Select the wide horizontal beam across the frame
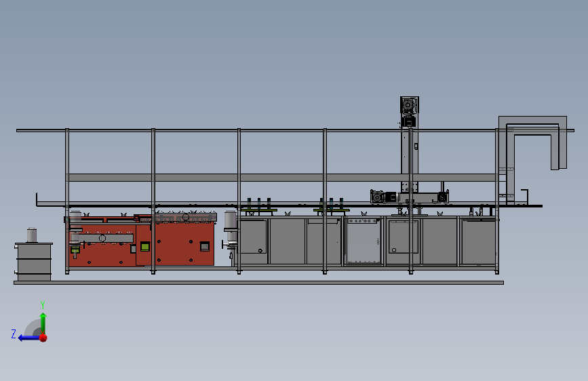 point(282,178)
